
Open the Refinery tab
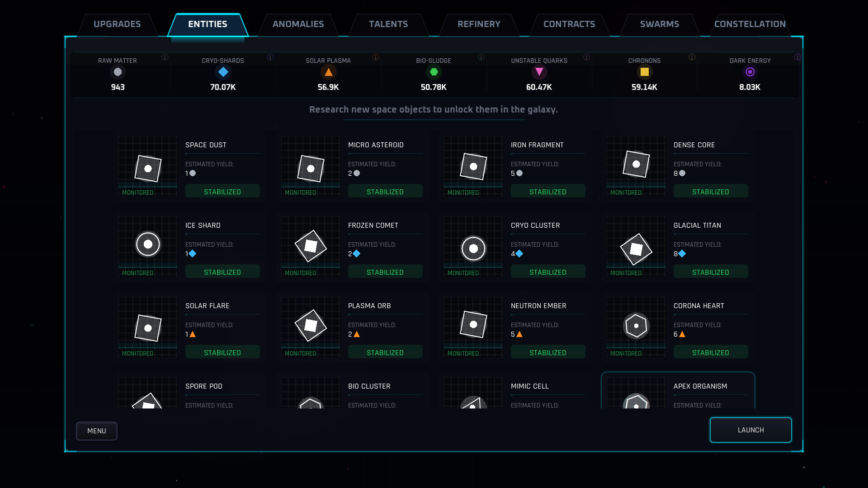[x=479, y=24]
